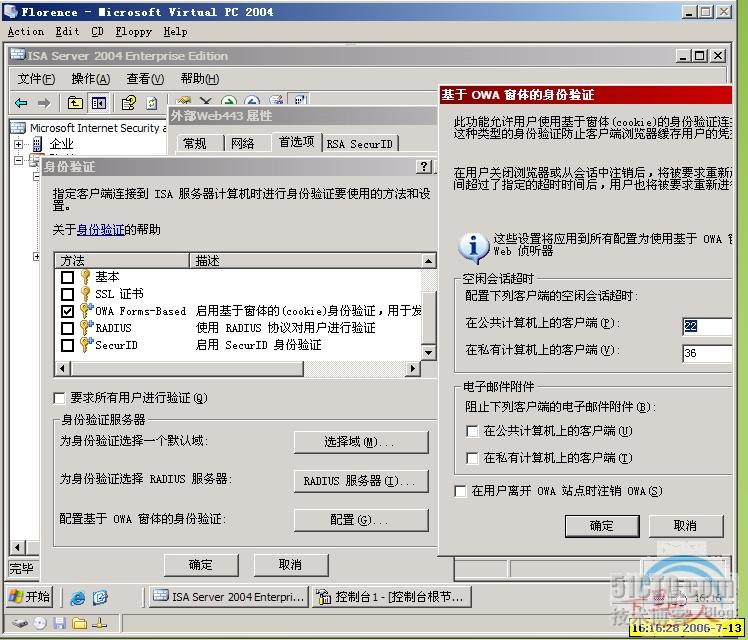Viewport: 748px width, 640px height.
Task: Click the second quick launch icon beside Internet Explorer
Action: click(x=100, y=597)
